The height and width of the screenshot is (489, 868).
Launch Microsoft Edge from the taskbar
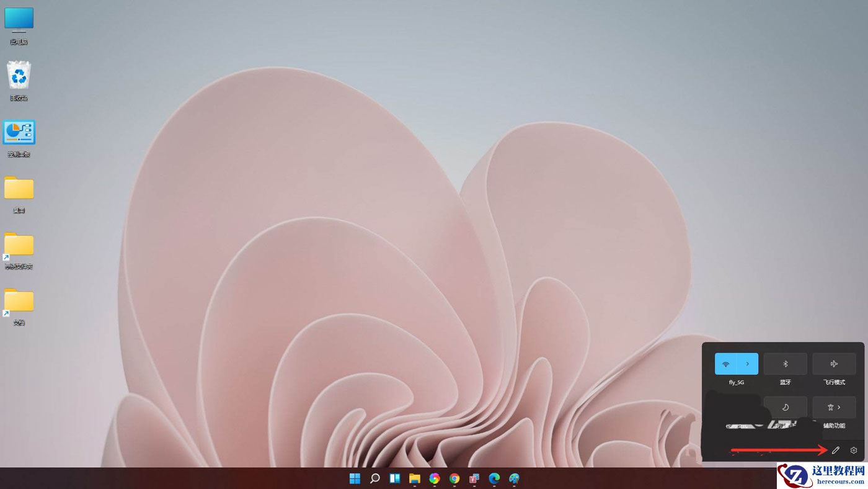click(x=494, y=478)
